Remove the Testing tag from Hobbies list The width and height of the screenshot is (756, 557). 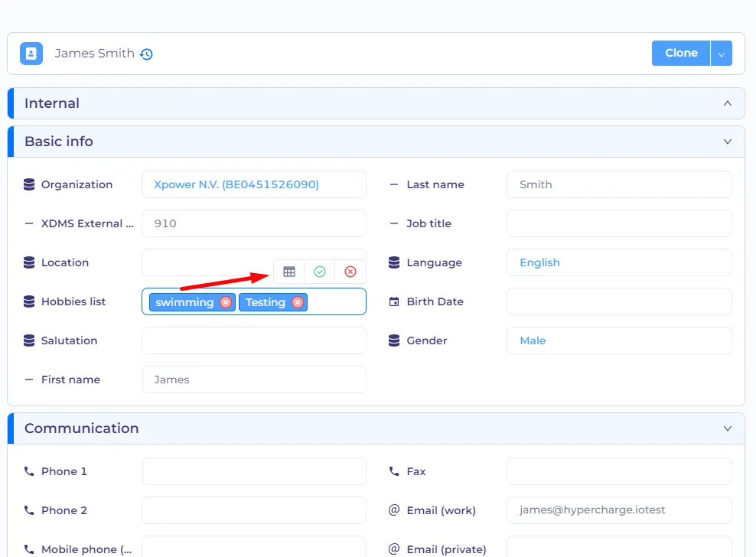(x=298, y=302)
